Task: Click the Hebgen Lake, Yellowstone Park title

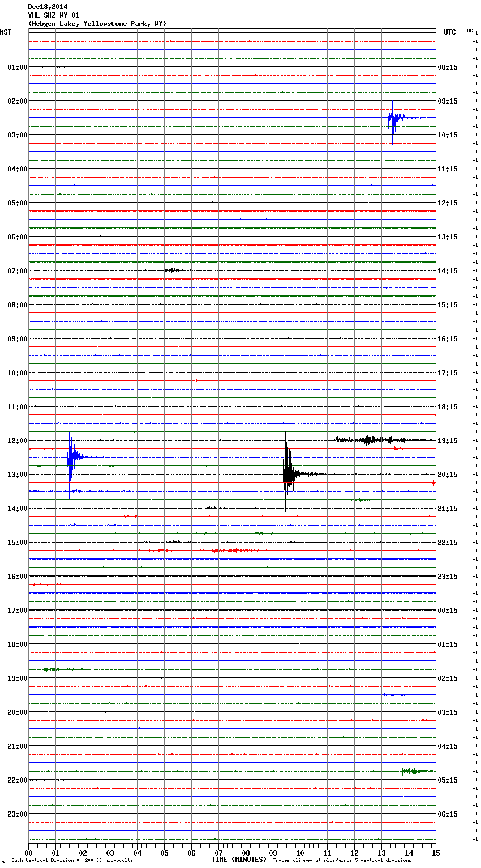Action: point(97,24)
